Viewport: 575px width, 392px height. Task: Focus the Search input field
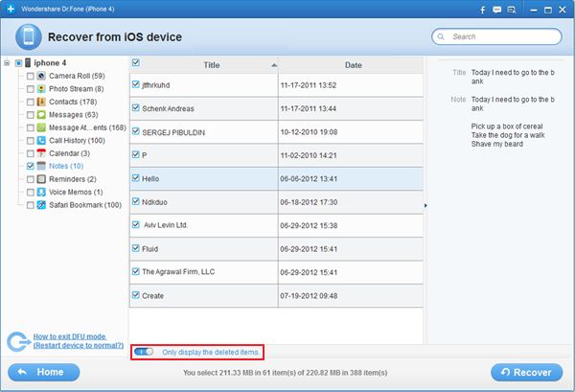pos(496,36)
